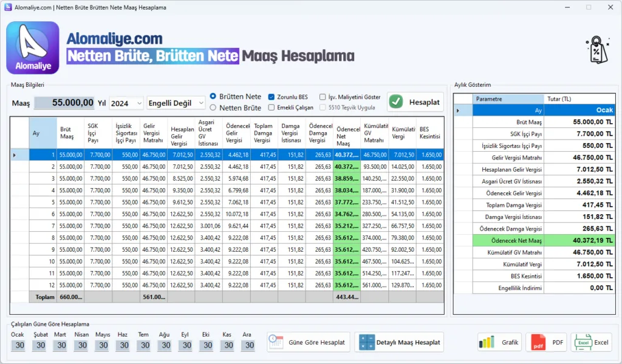Click the Haz days field
This screenshot has width=622, height=364.
[x=124, y=345]
